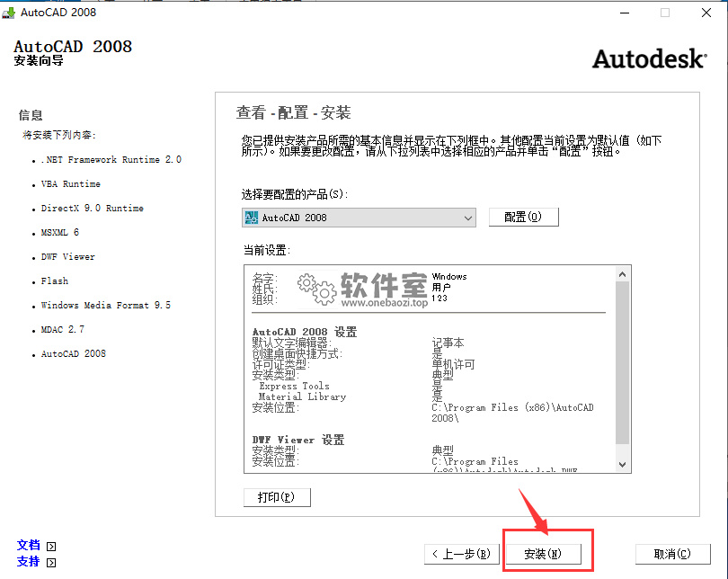Click the 'Material Library' settings row
The height and width of the screenshot is (579, 728).
(302, 397)
